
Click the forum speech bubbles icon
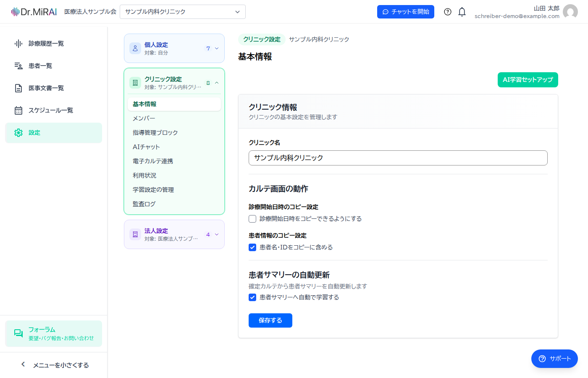click(x=18, y=333)
